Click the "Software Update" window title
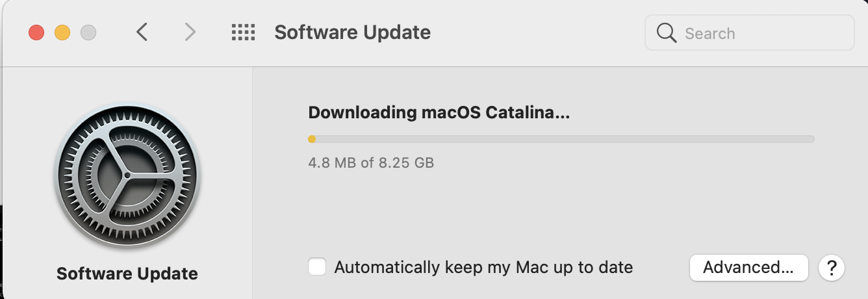The width and height of the screenshot is (868, 299). coord(352,32)
